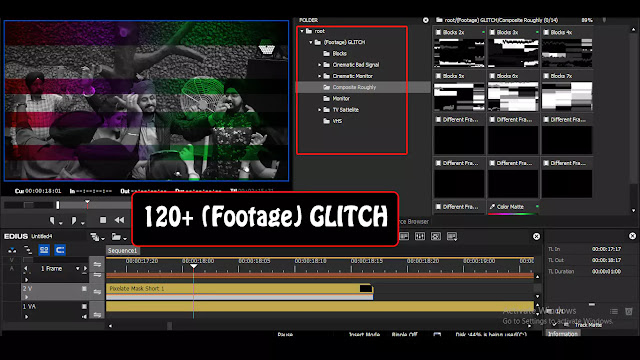Close the Folder panel with its X button
The image size is (640, 360).
coord(426,20)
